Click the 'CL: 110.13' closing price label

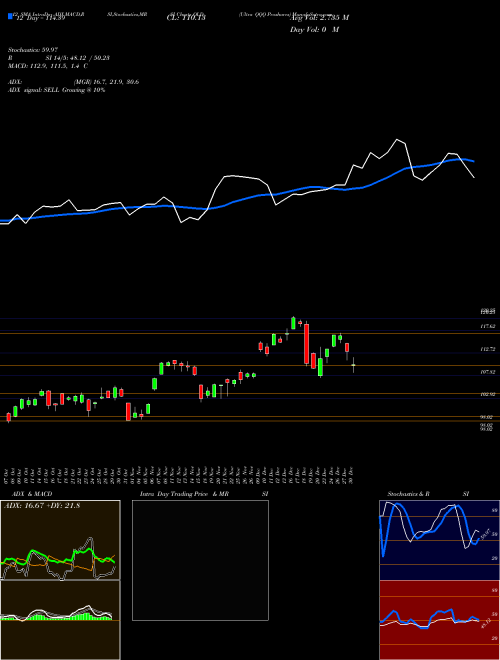[x=185, y=18]
